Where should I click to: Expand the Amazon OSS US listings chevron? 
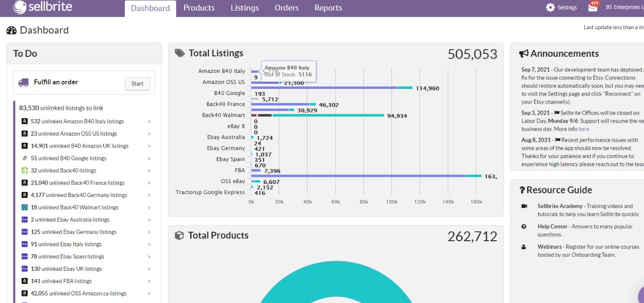click(x=149, y=134)
